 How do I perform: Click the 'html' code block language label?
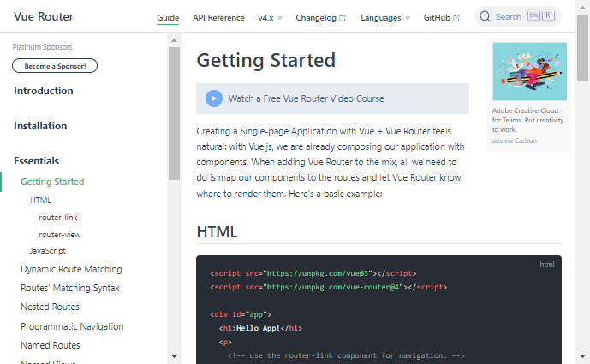click(x=546, y=265)
